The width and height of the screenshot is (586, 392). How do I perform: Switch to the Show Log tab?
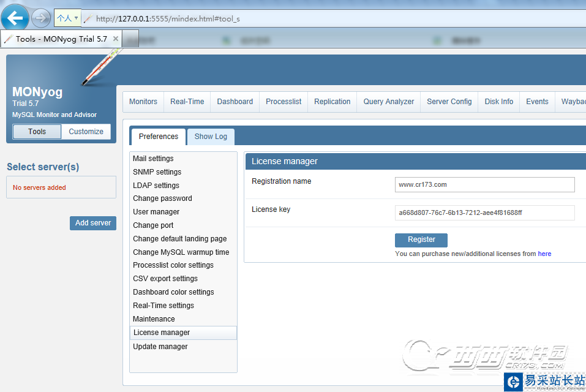211,137
